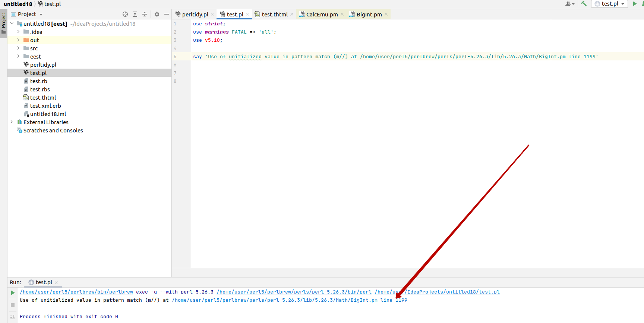Open the Project vertical tool window button
644x323 pixels.
pyautogui.click(x=3, y=23)
